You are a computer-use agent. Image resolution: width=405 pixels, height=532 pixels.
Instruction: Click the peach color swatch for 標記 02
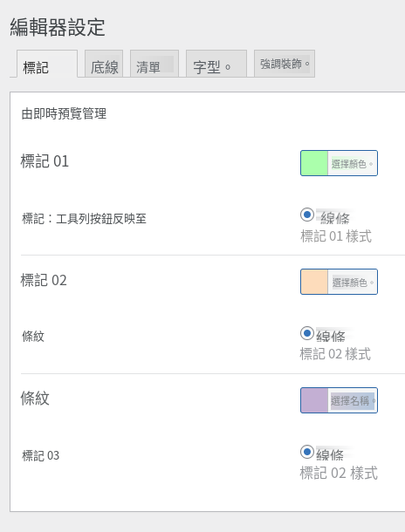tap(314, 282)
